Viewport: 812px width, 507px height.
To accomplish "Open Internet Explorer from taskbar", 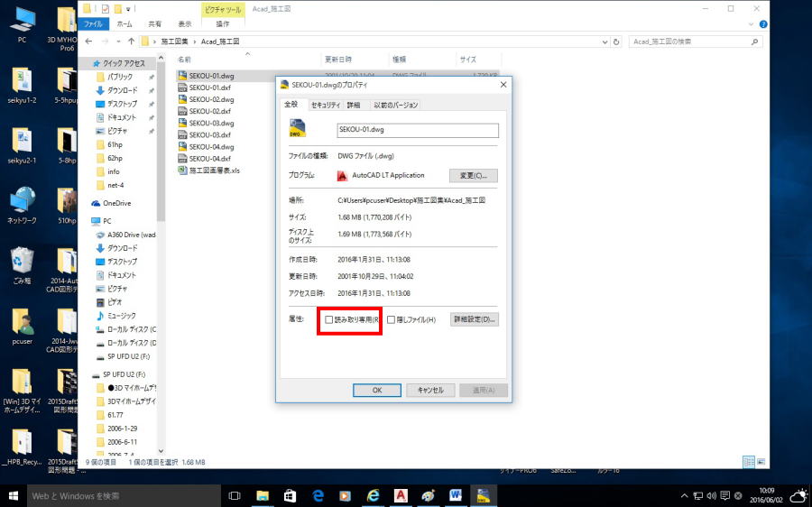I will point(373,495).
